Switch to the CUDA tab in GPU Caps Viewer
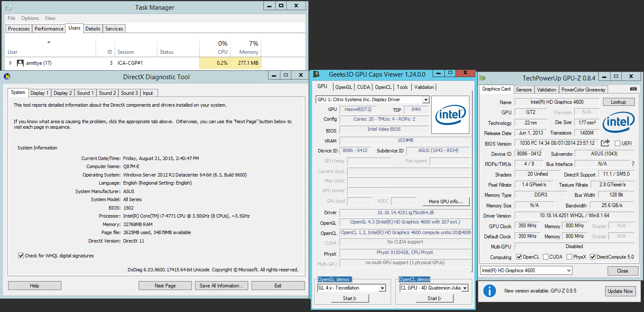The width and height of the screenshot is (644, 312). click(364, 87)
